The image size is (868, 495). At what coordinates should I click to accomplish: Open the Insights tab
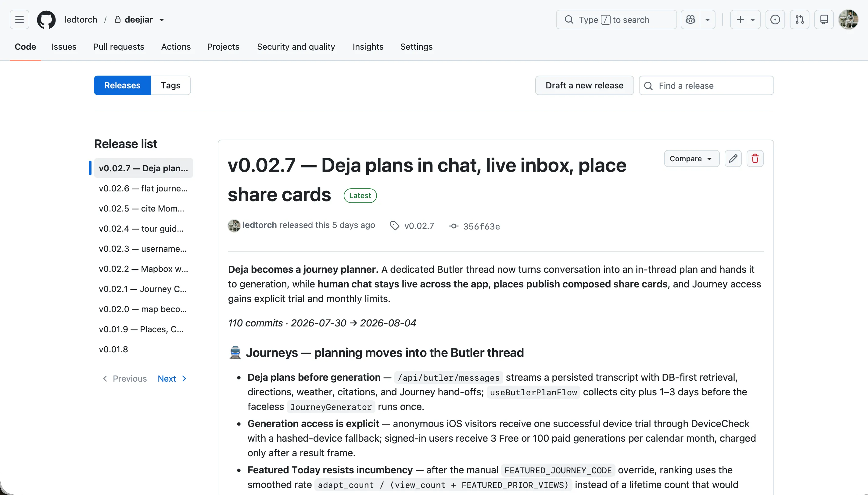pos(368,47)
